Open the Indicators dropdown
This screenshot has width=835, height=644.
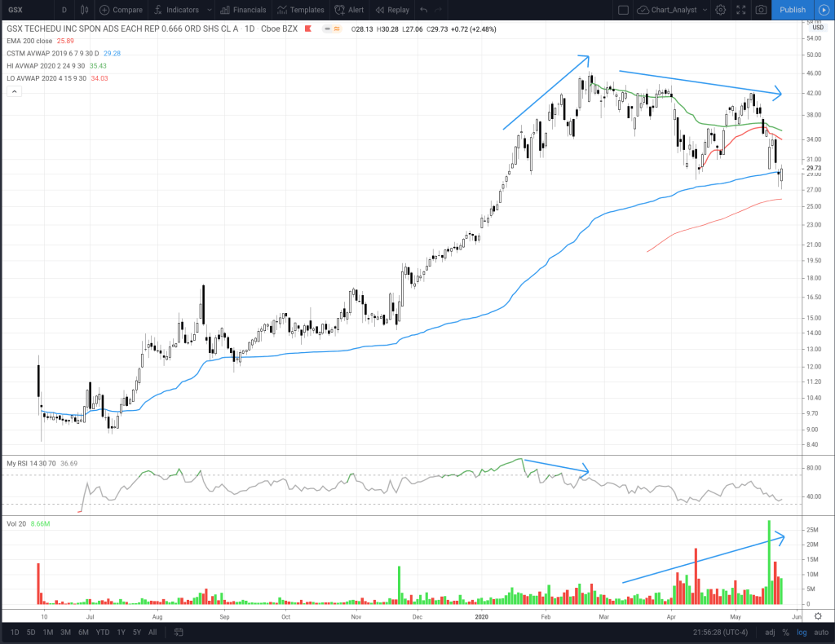point(176,10)
